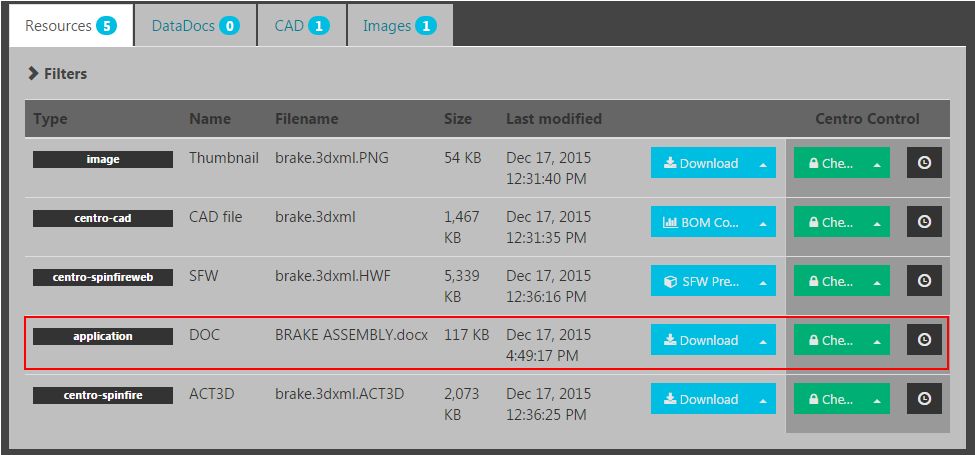
Task: Switch to the DataDocs tab
Action: click(x=195, y=26)
